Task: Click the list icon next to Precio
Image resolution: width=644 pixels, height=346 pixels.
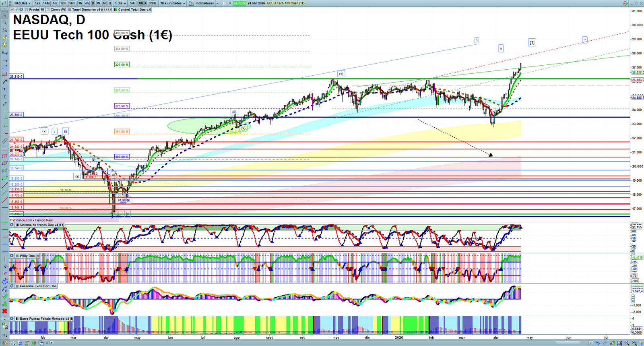Action: coord(43,10)
